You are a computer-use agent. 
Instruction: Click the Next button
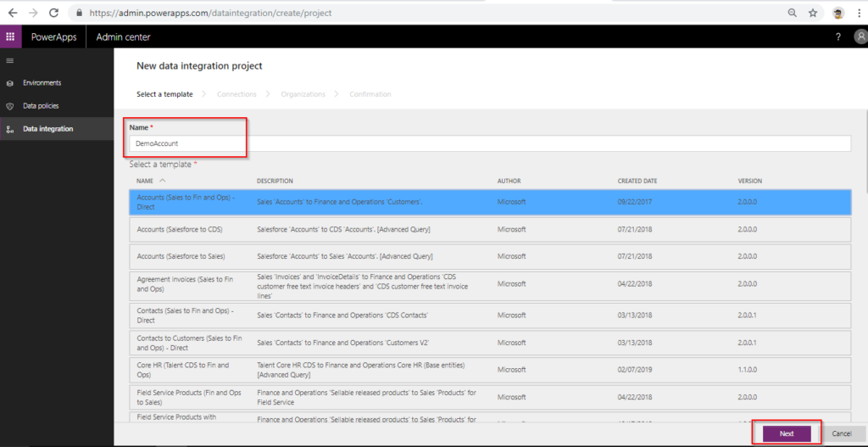[x=787, y=433]
